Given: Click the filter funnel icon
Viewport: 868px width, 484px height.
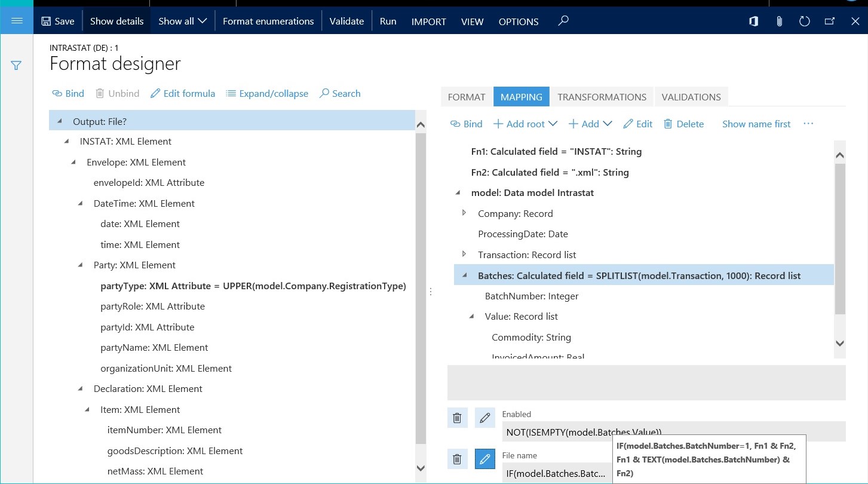Looking at the screenshot, I should pyautogui.click(x=16, y=66).
